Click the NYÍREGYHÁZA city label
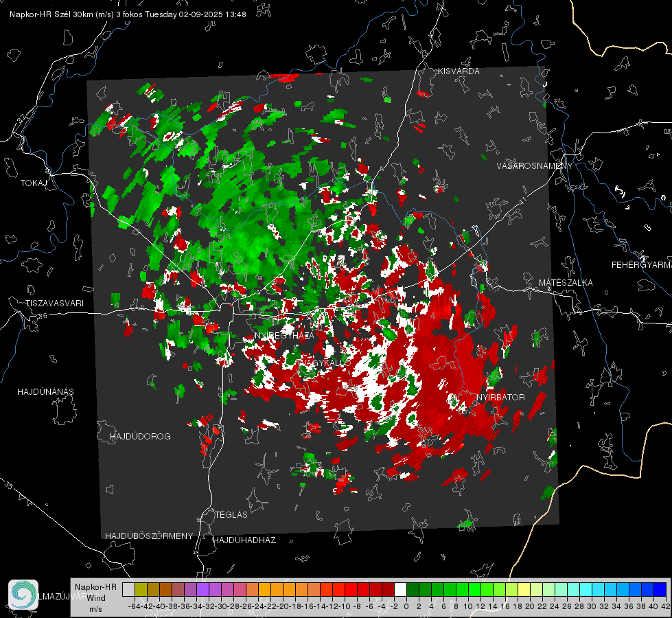 (284, 335)
